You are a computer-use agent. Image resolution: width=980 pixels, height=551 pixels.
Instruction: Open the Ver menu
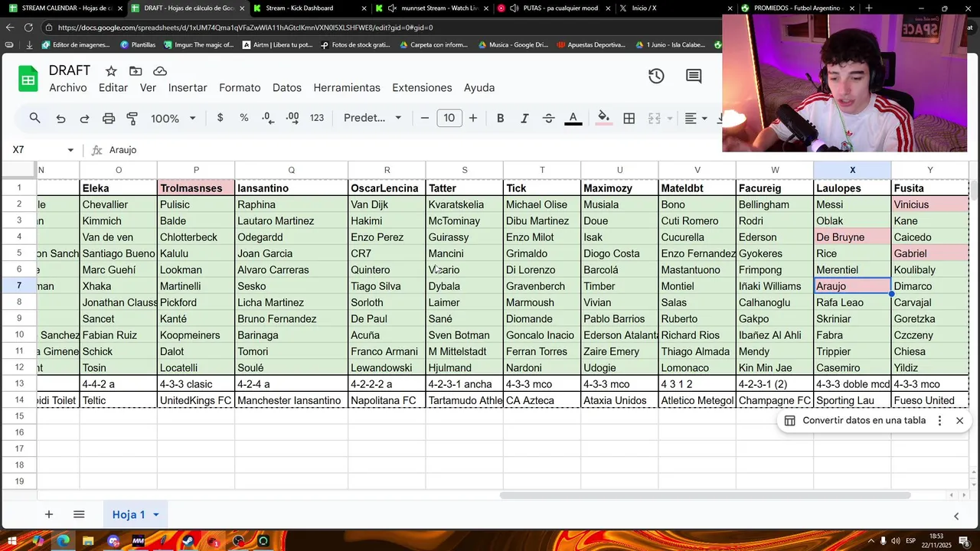[x=148, y=88]
